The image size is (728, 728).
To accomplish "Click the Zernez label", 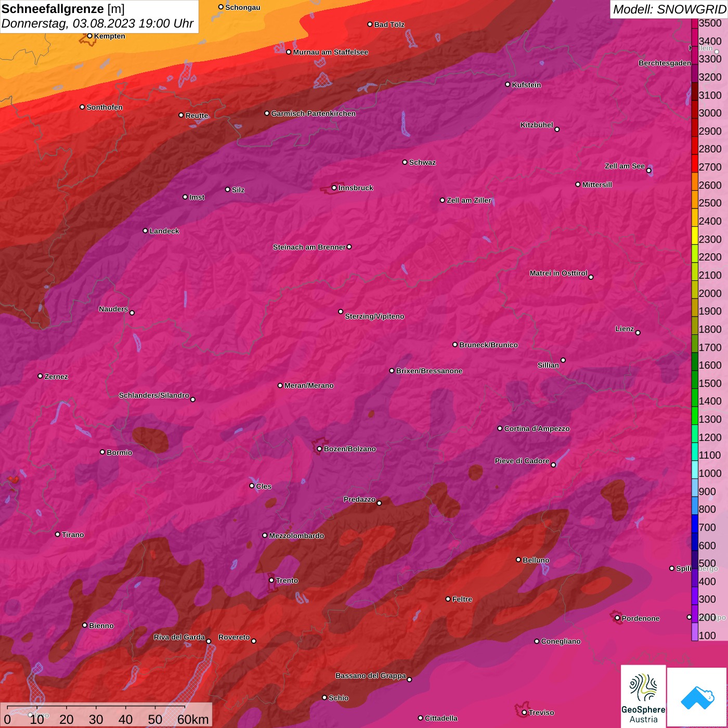I will click(x=56, y=376).
